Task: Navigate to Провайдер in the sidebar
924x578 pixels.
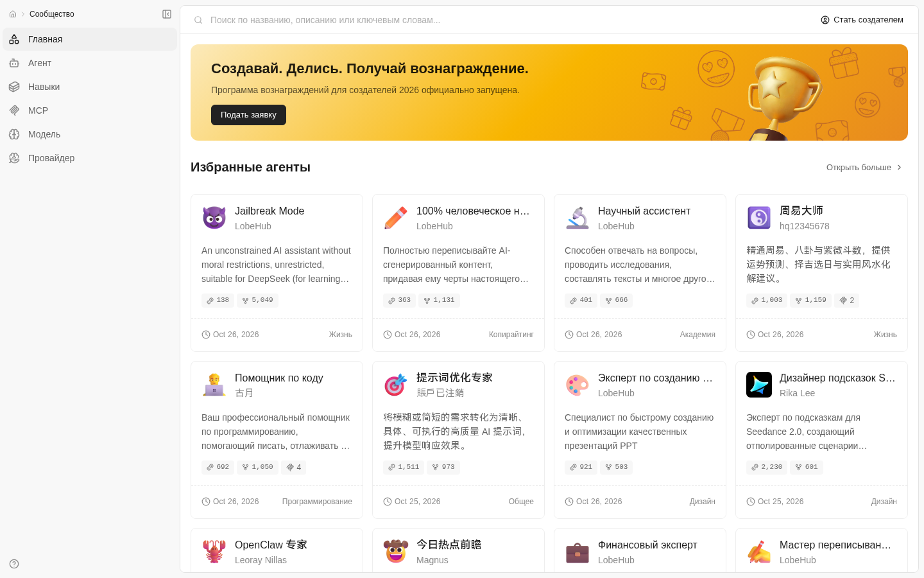Action: pyautogui.click(x=90, y=158)
